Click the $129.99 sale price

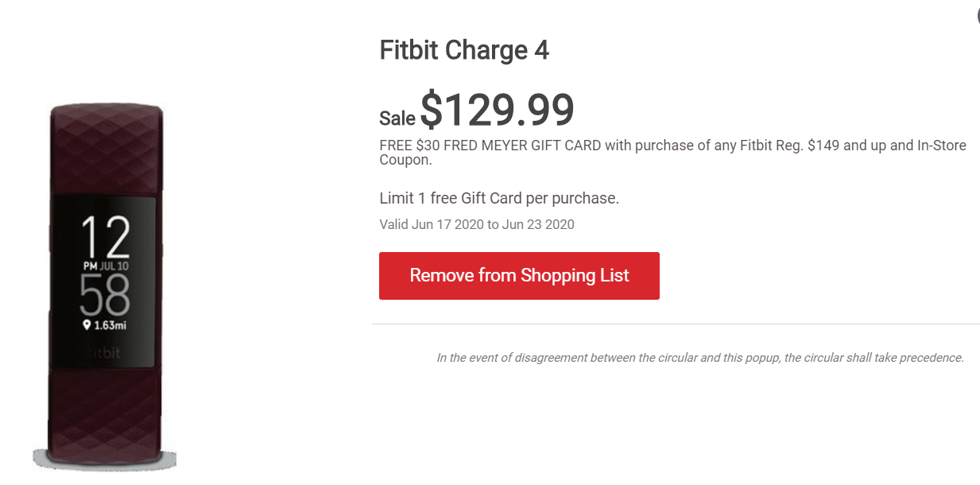497,110
